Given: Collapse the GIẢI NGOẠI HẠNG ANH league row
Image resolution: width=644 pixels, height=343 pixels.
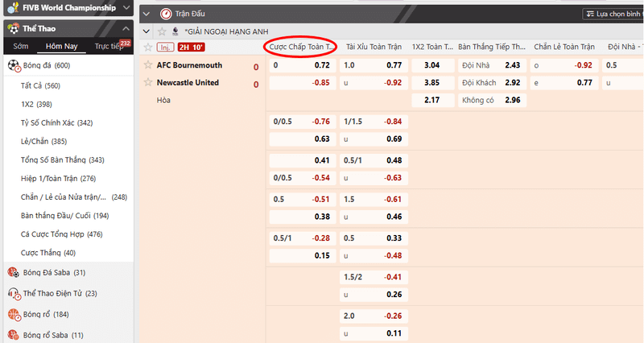Looking at the screenshot, I should click(145, 31).
